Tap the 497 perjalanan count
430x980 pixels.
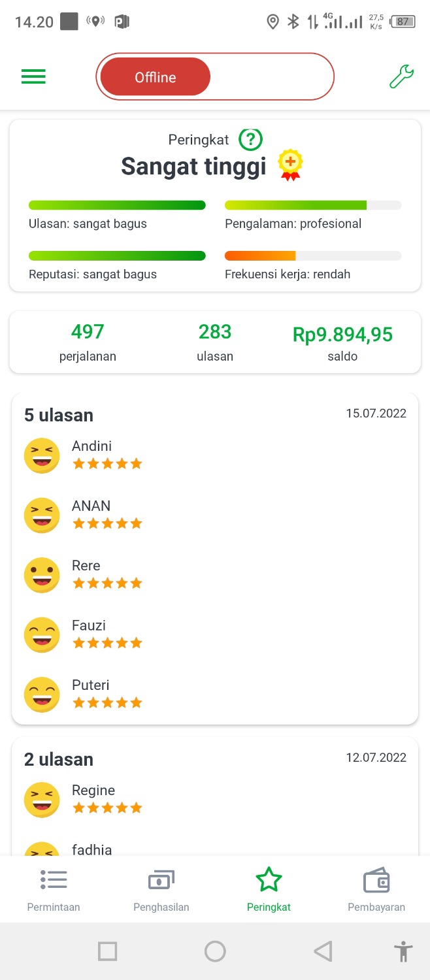[88, 342]
